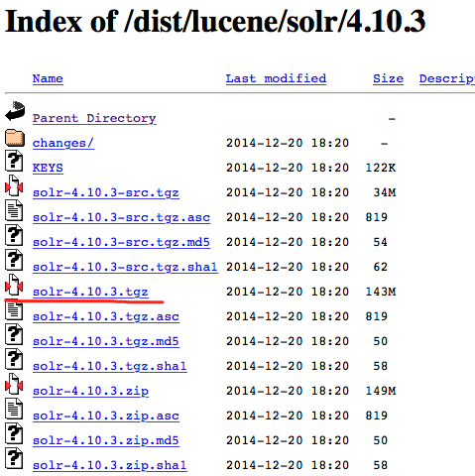Open solr-4.10.3.tgz.asc signature link
Viewport: 475px width, 476px height.
(x=106, y=316)
